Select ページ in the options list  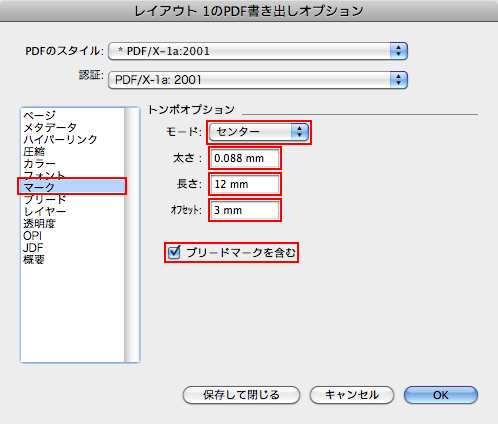coord(39,115)
